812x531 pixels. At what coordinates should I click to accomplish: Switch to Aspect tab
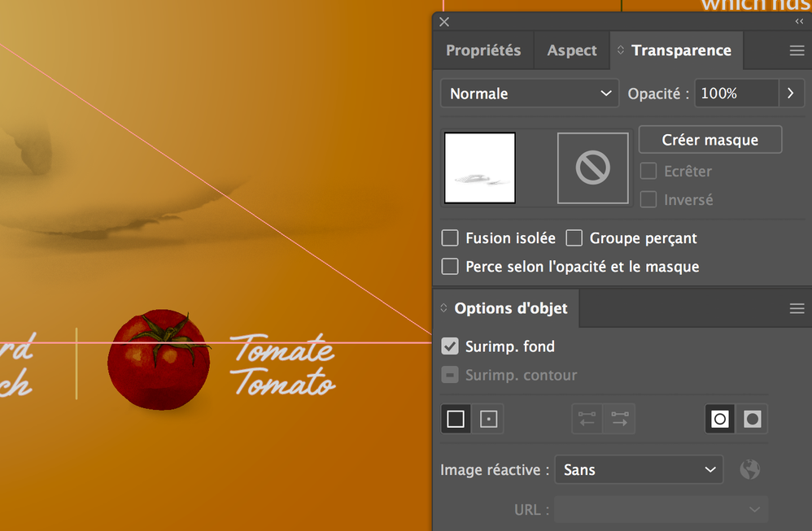[x=572, y=50]
